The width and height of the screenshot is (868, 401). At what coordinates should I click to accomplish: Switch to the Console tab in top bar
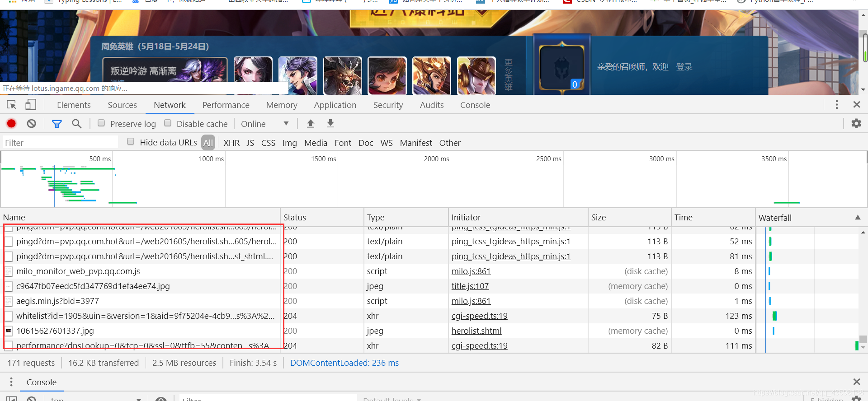[475, 105]
